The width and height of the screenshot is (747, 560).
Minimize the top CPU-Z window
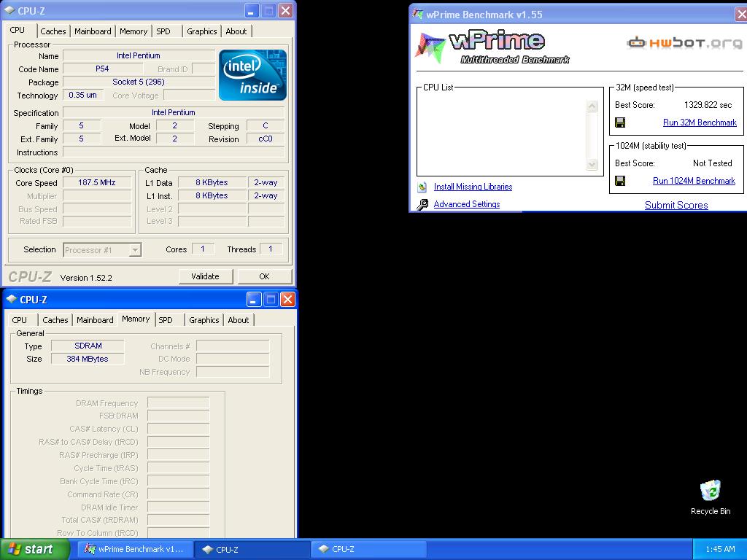(252, 10)
